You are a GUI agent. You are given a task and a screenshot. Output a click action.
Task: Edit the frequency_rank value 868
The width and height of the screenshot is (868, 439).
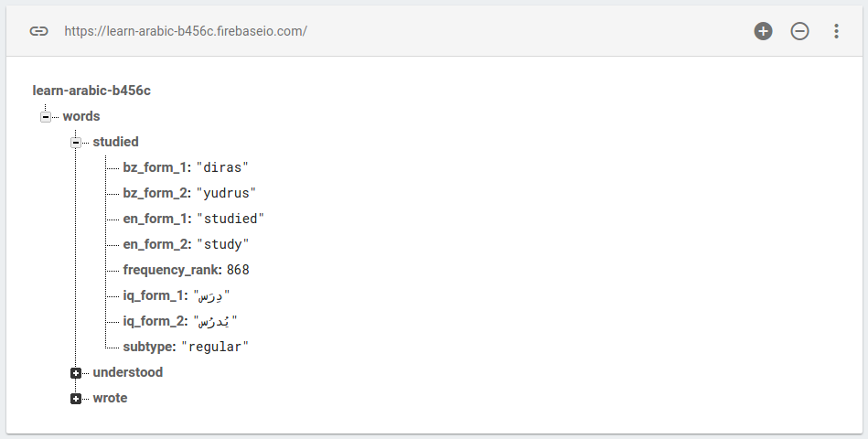(238, 270)
